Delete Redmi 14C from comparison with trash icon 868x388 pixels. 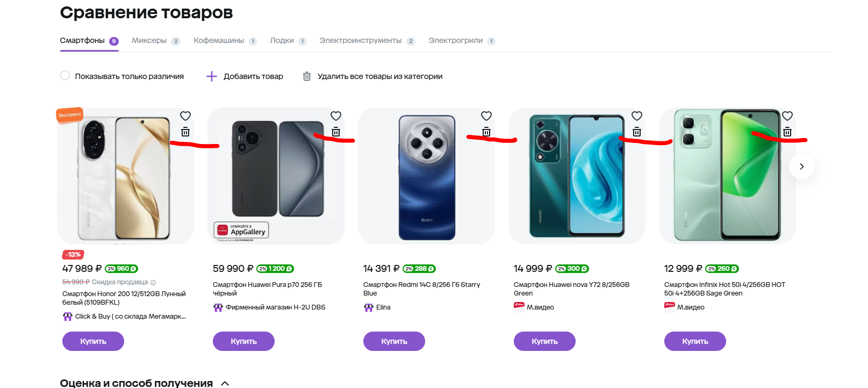486,132
